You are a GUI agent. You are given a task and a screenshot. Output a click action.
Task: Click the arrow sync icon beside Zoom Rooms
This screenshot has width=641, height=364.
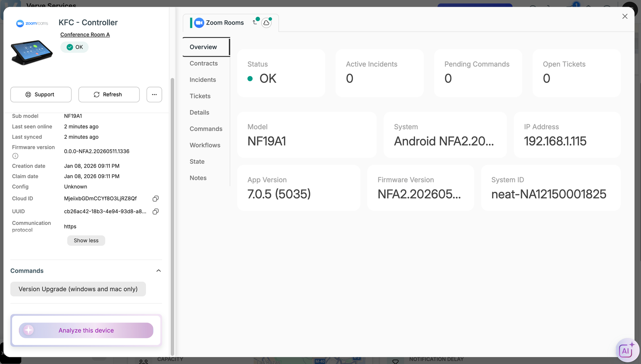tap(255, 22)
